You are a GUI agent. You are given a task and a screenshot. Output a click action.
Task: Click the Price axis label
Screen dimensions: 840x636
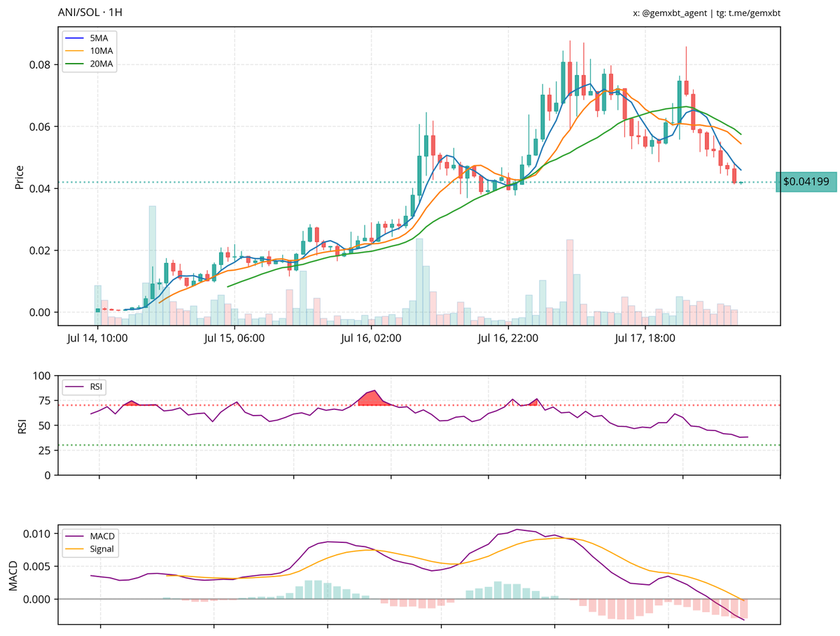point(20,178)
